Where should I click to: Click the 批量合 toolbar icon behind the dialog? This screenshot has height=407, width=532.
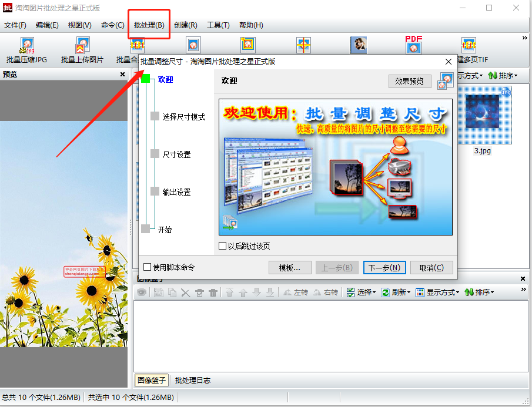tap(138, 45)
